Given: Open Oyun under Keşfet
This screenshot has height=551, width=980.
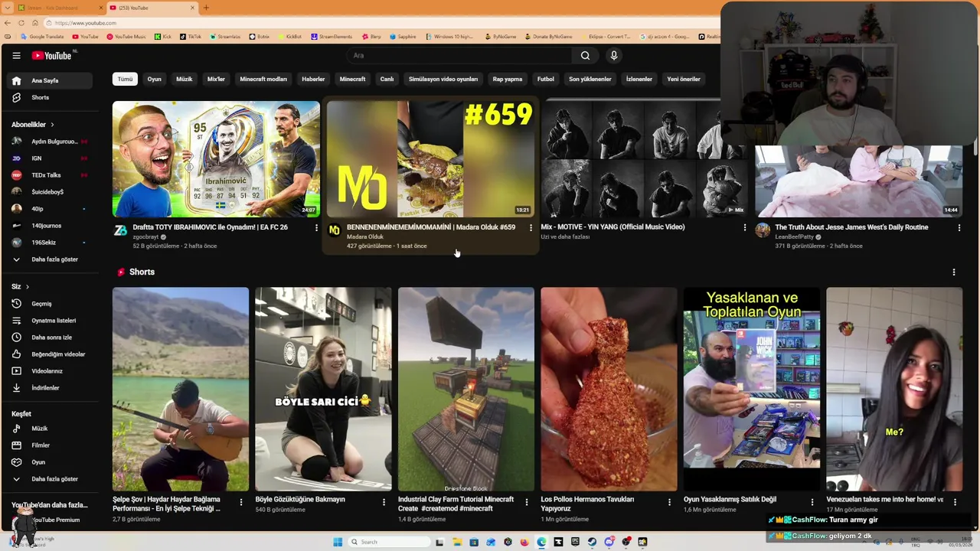Looking at the screenshot, I should 51,462.
